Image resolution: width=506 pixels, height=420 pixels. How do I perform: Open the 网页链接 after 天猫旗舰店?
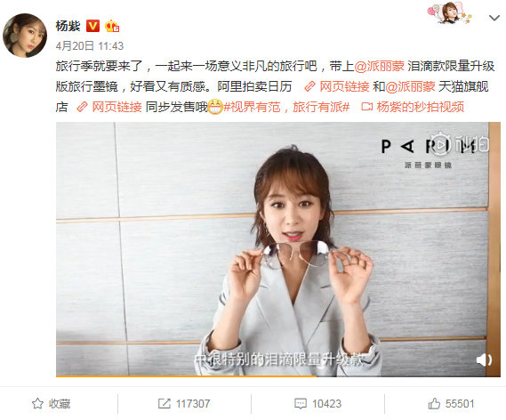[x=109, y=107]
